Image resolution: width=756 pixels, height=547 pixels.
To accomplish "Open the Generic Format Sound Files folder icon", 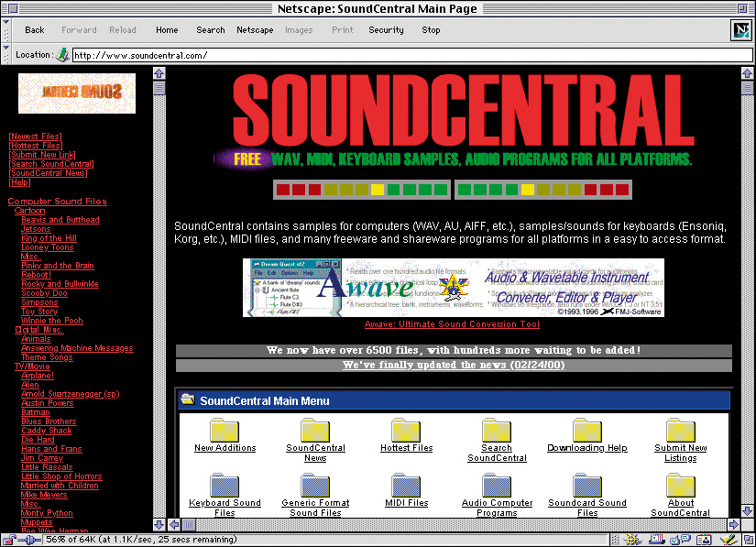I will [x=315, y=485].
